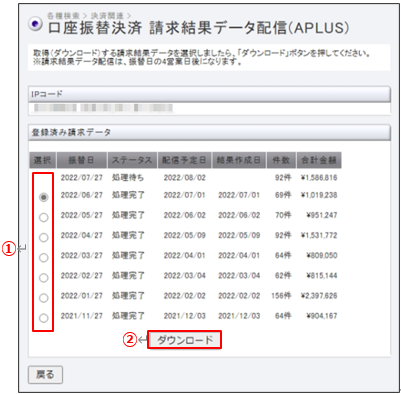Select radio button for 2022/02/27 row
This screenshot has width=401, height=394.
pos(43,278)
